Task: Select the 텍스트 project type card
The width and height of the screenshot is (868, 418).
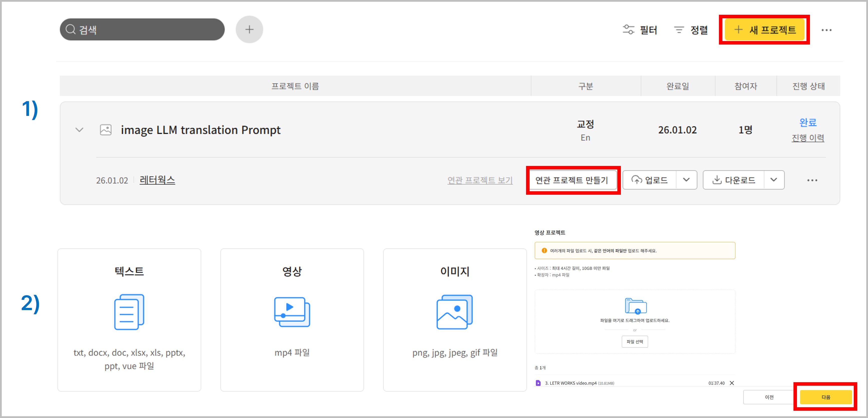Action: point(129,320)
